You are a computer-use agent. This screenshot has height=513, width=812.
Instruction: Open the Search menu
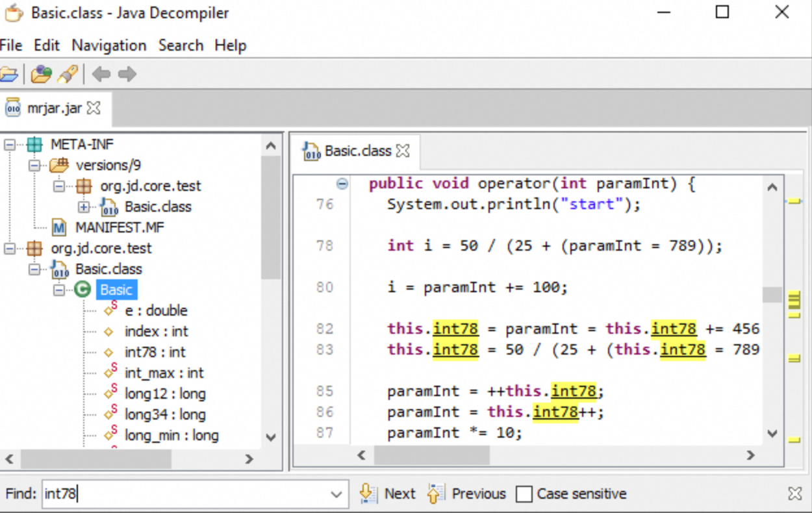(x=181, y=45)
